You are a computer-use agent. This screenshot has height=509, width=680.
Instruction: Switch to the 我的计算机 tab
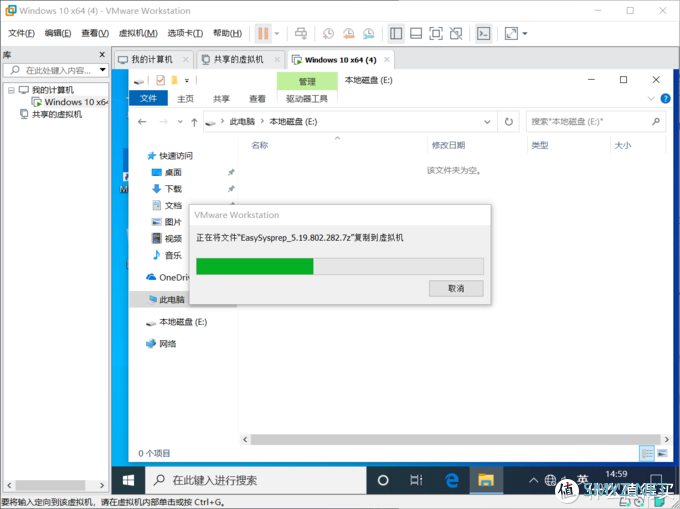pyautogui.click(x=152, y=59)
